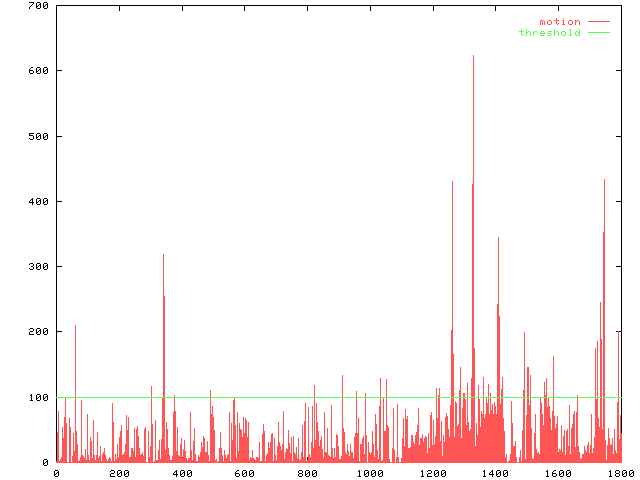Click the "threshold" legend label

coord(549,33)
